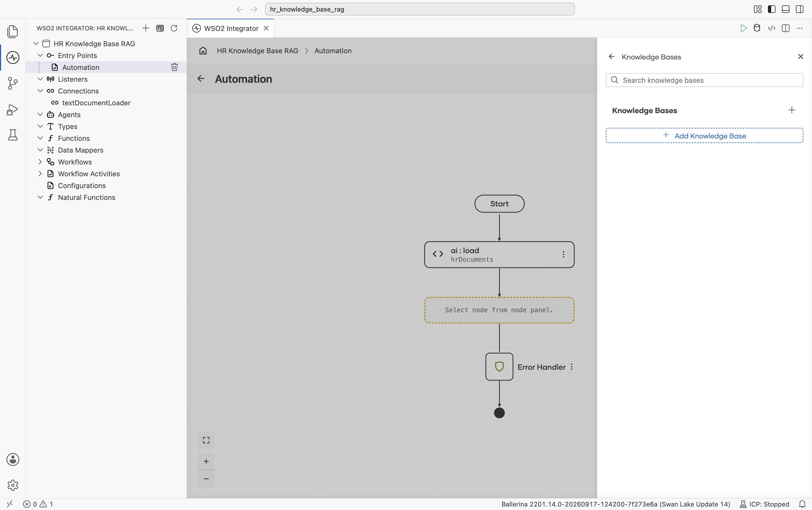
Task: Refresh the project tree
Action: (x=174, y=28)
